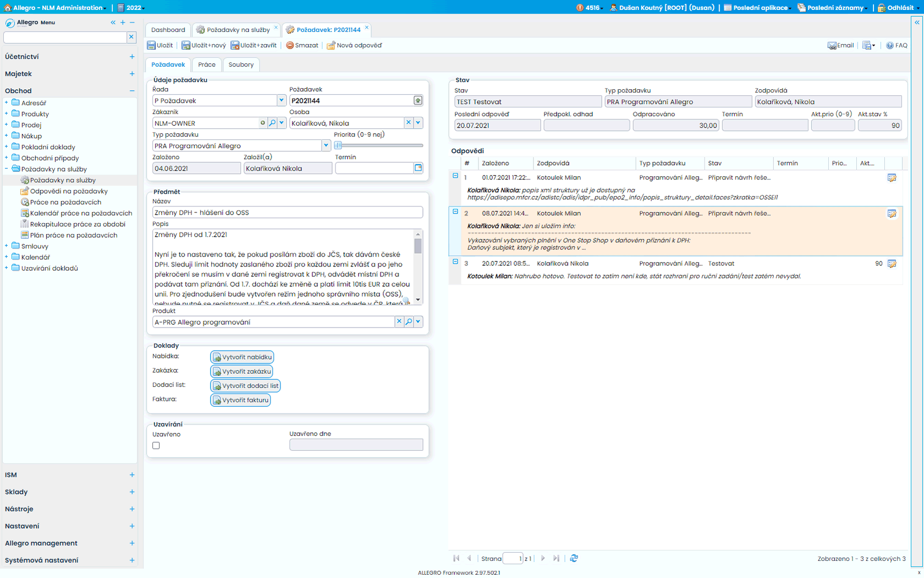Click Vytvořit zakázku button
Image resolution: width=924 pixels, height=578 pixels.
tap(241, 371)
